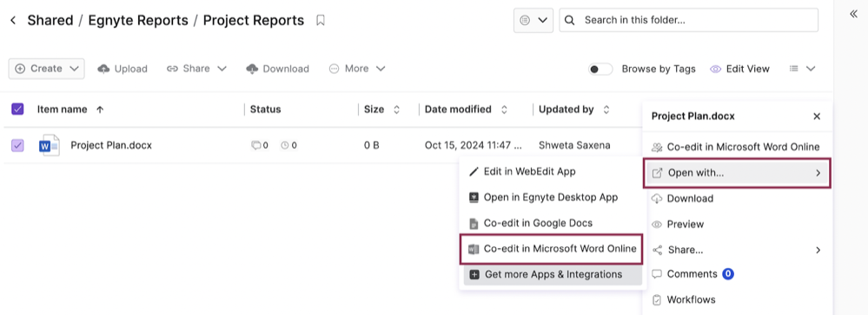Select Get more Apps & Integrations
This screenshot has height=315, width=868.
(553, 274)
